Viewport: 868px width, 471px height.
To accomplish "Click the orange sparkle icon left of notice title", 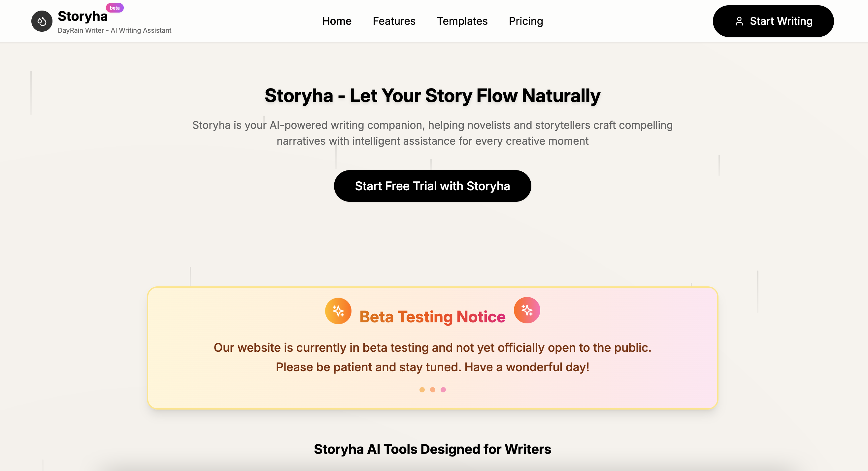I will [x=338, y=310].
